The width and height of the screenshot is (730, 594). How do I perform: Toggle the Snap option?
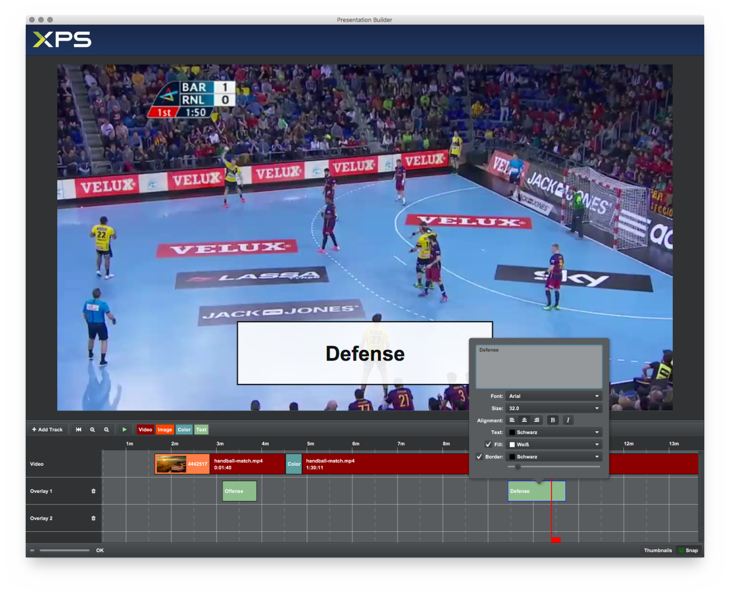tap(688, 550)
